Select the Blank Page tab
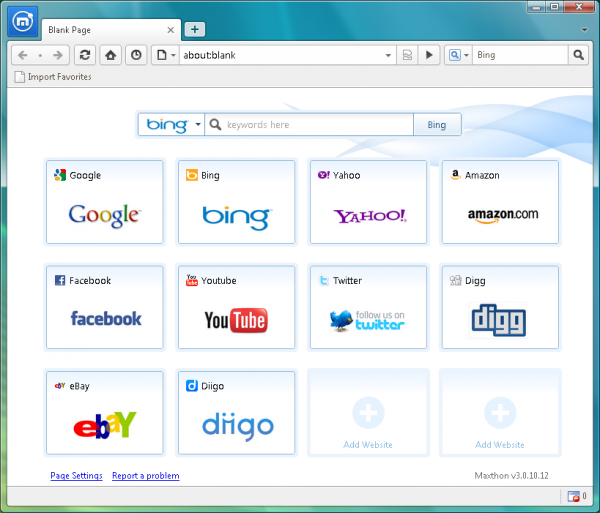Screen dimensions: 600x513 [x=111, y=30]
